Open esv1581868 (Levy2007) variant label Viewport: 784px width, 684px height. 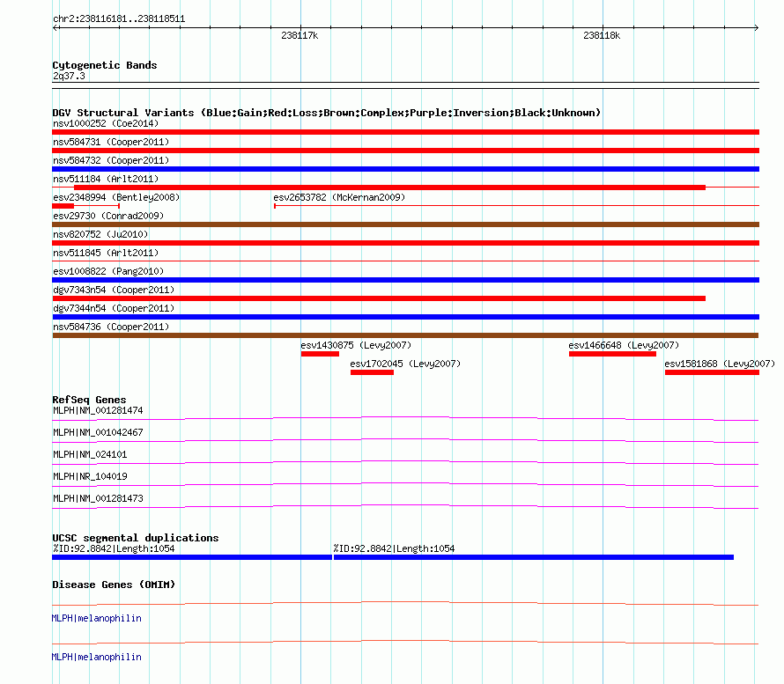[720, 364]
